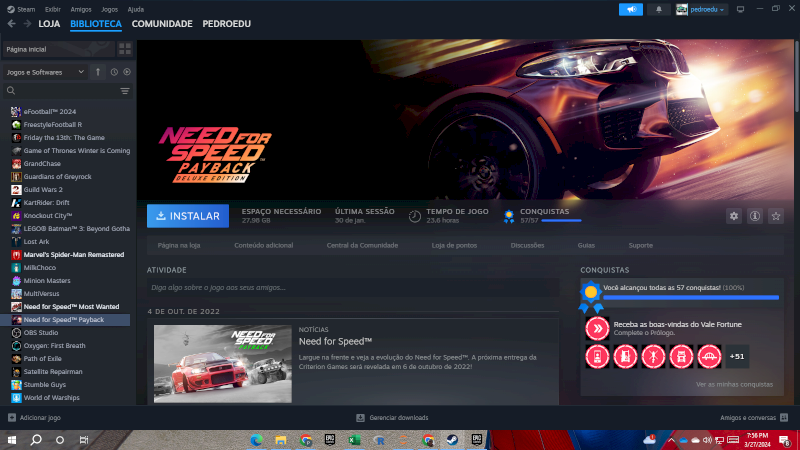Open game settings gear icon

coord(734,216)
